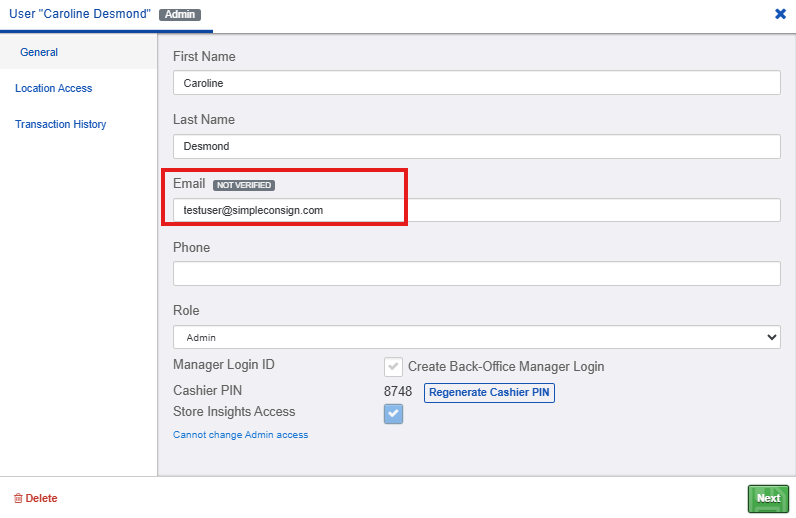The height and width of the screenshot is (518, 796).
Task: Click the Cashier PIN label
Action: (x=207, y=391)
